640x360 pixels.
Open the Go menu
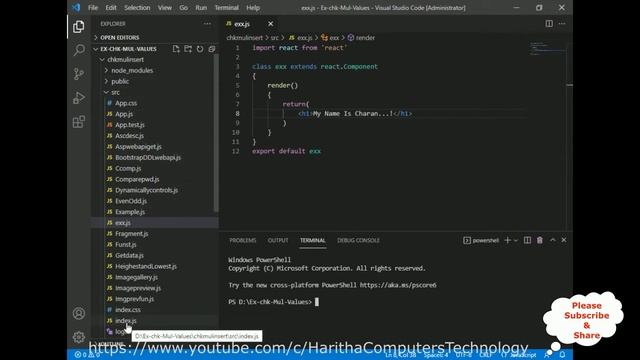point(183,8)
